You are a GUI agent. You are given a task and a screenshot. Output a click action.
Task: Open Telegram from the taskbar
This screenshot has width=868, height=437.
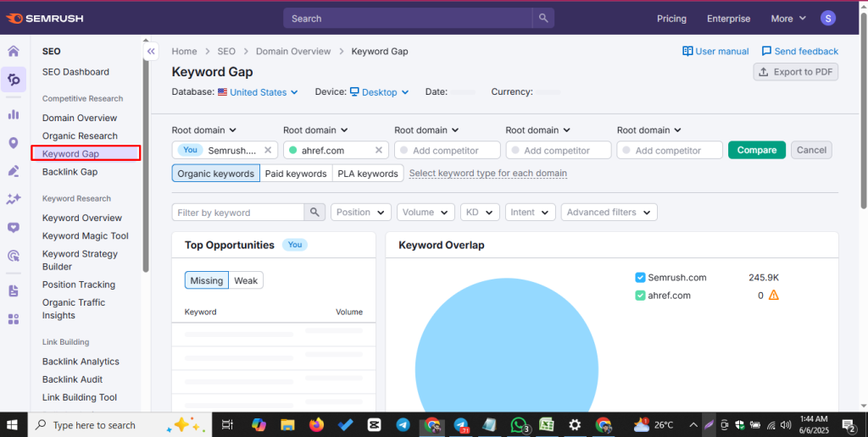tap(403, 425)
